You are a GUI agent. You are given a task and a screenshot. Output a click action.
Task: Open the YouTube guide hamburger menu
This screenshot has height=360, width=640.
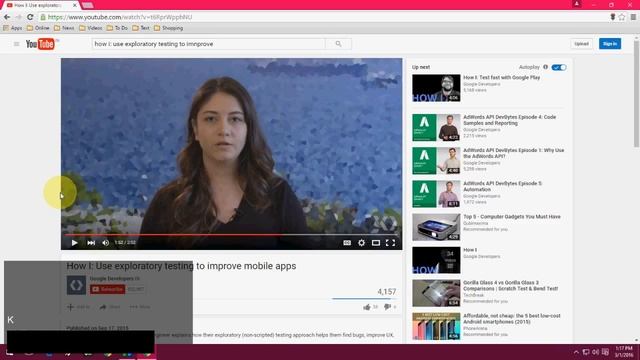pyautogui.click(x=16, y=44)
